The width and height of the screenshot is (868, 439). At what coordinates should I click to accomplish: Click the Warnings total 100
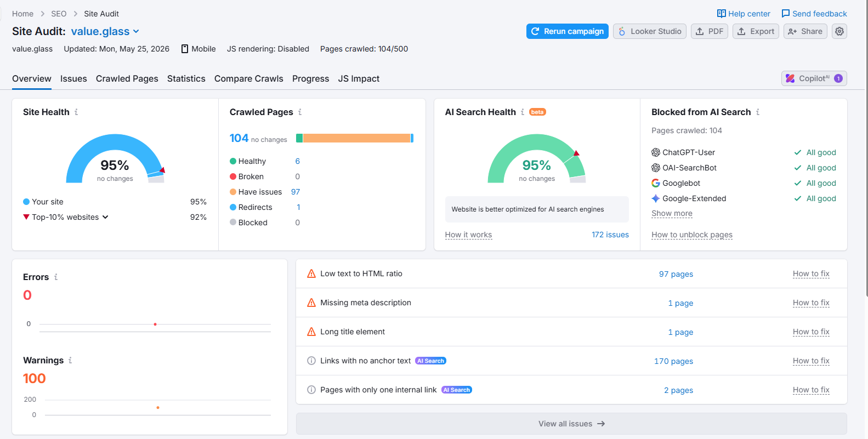[x=34, y=378]
